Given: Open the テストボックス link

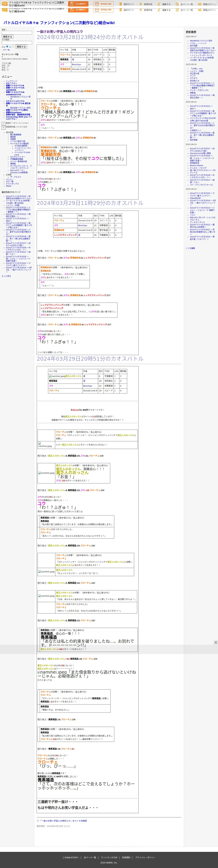Looking at the screenshot, I should coord(12,184).
